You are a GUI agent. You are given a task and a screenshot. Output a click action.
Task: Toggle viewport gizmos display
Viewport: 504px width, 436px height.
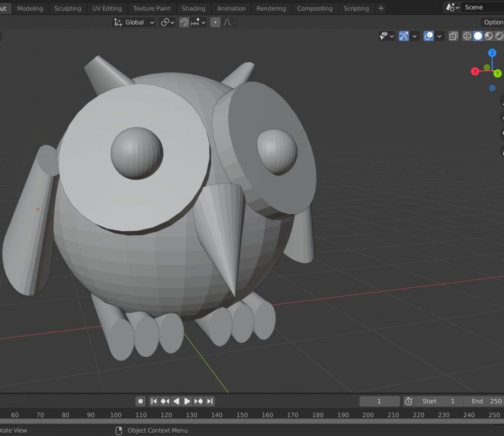[x=403, y=36]
